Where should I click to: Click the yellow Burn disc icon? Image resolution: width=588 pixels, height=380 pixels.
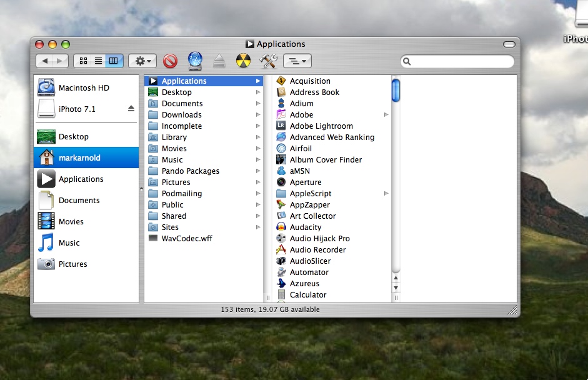[243, 61]
